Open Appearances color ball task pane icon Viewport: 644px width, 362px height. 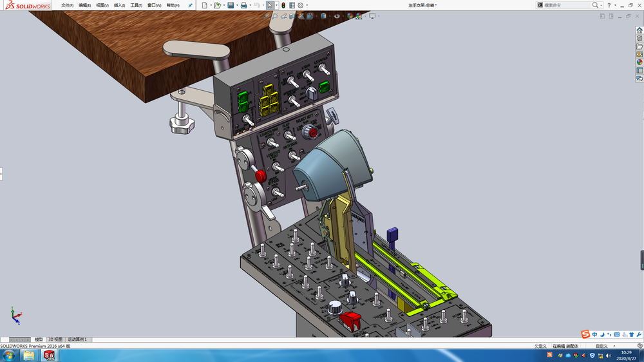pos(639,62)
